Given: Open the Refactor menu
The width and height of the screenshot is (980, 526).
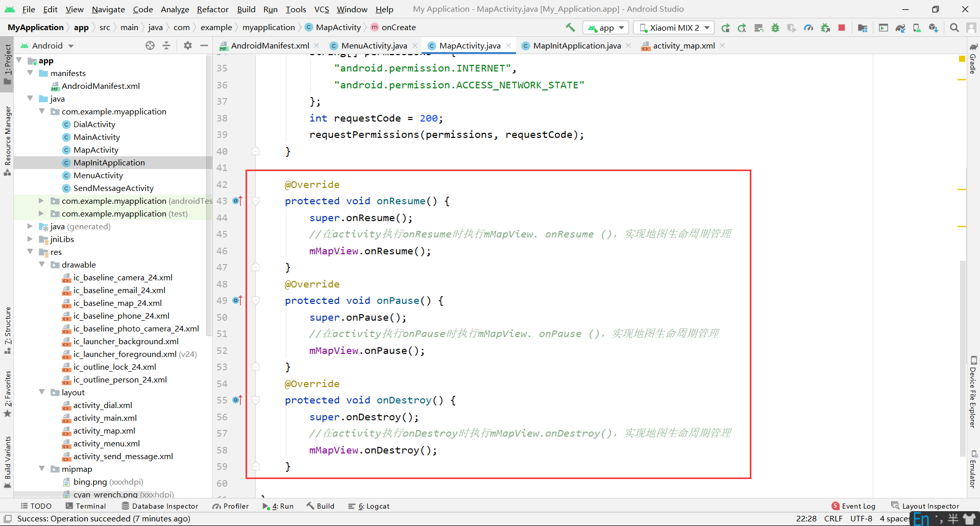Looking at the screenshot, I should [x=212, y=9].
